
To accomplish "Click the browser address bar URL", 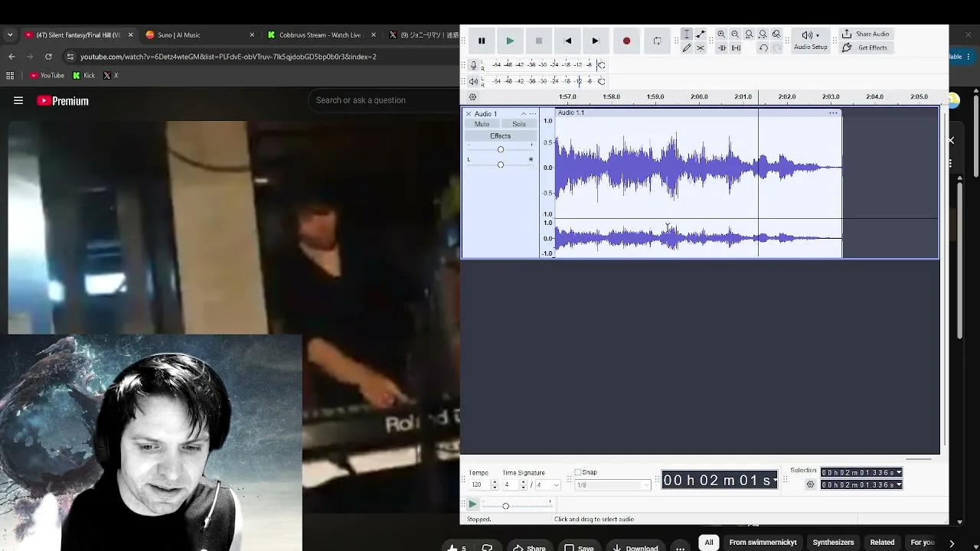I will [228, 57].
